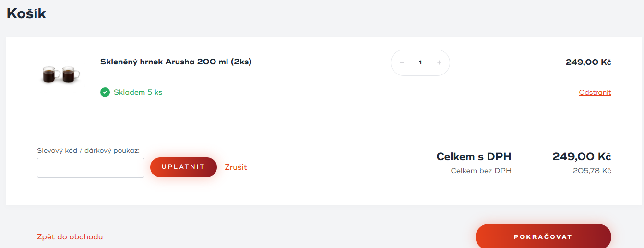644x248 pixels.
Task: Click the Zrušit link beside Uplatnit
Action: click(x=236, y=167)
